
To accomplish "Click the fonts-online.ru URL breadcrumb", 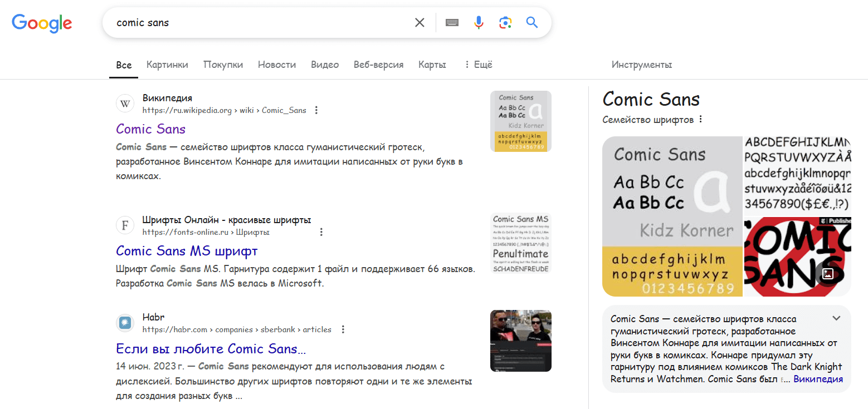I will click(206, 232).
